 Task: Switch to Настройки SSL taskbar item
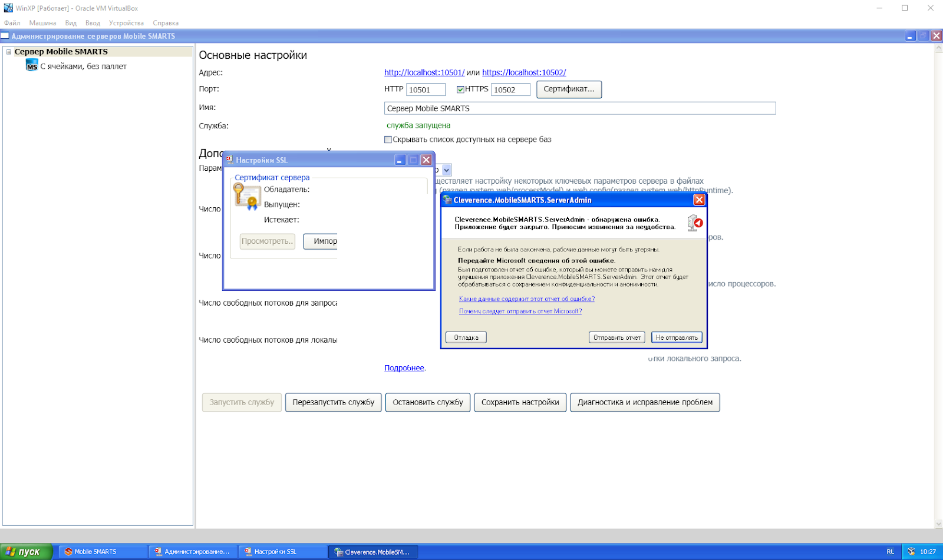[283, 552]
